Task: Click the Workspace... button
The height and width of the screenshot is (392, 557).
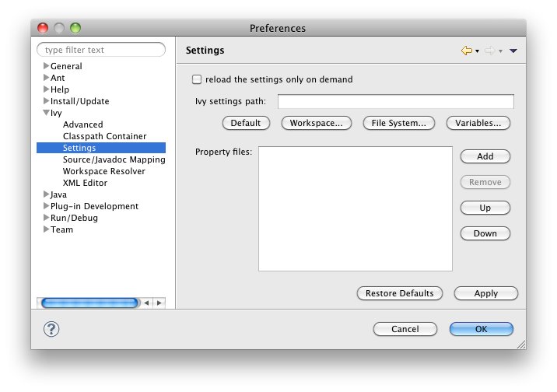Action: 316,123
